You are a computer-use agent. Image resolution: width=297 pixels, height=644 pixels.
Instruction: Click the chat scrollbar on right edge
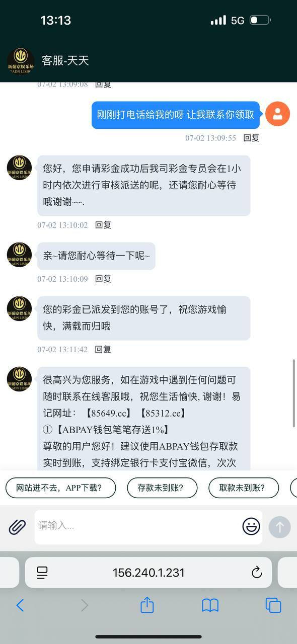(x=294, y=393)
